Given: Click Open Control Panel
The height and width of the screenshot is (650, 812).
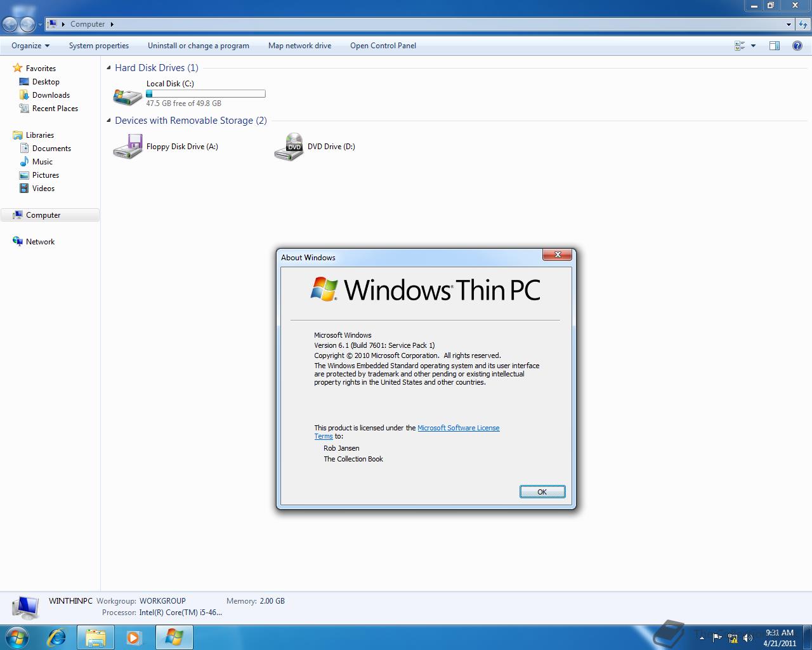Looking at the screenshot, I should [383, 46].
